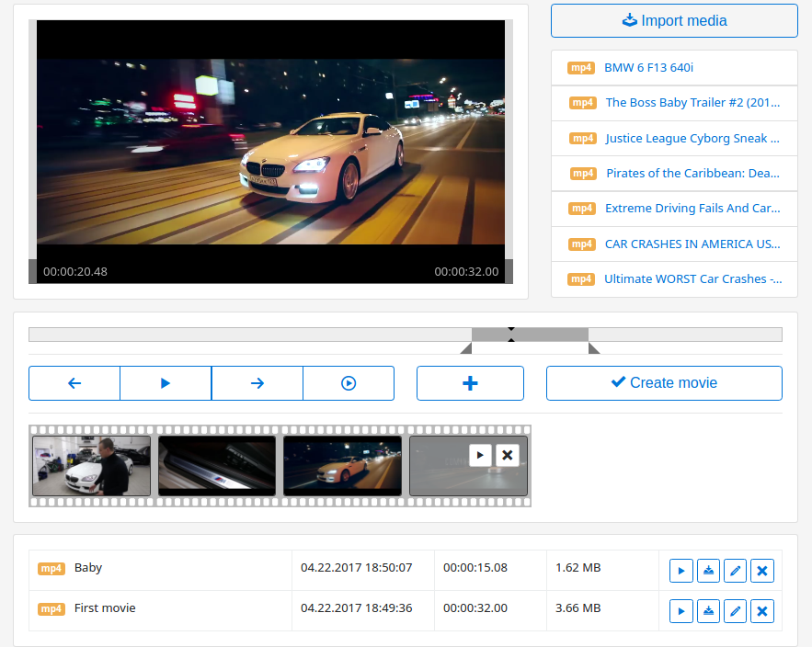Rename the Baby movie with pencil icon

pos(735,571)
